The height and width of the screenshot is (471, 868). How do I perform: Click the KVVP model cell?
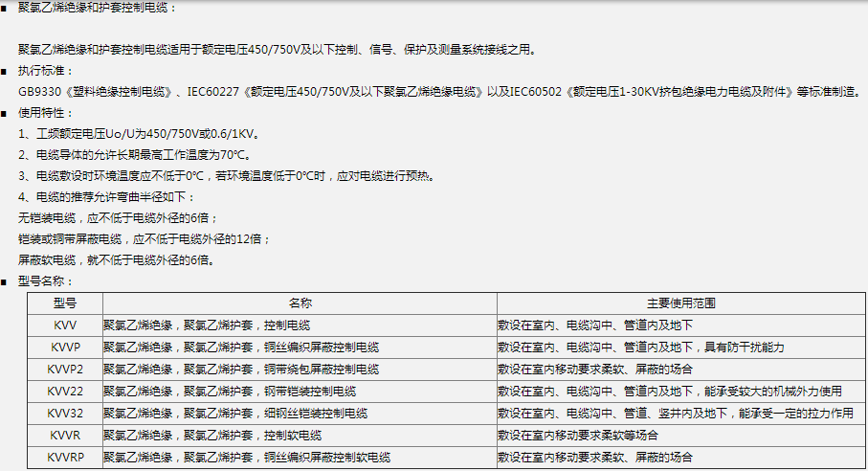[x=65, y=347]
